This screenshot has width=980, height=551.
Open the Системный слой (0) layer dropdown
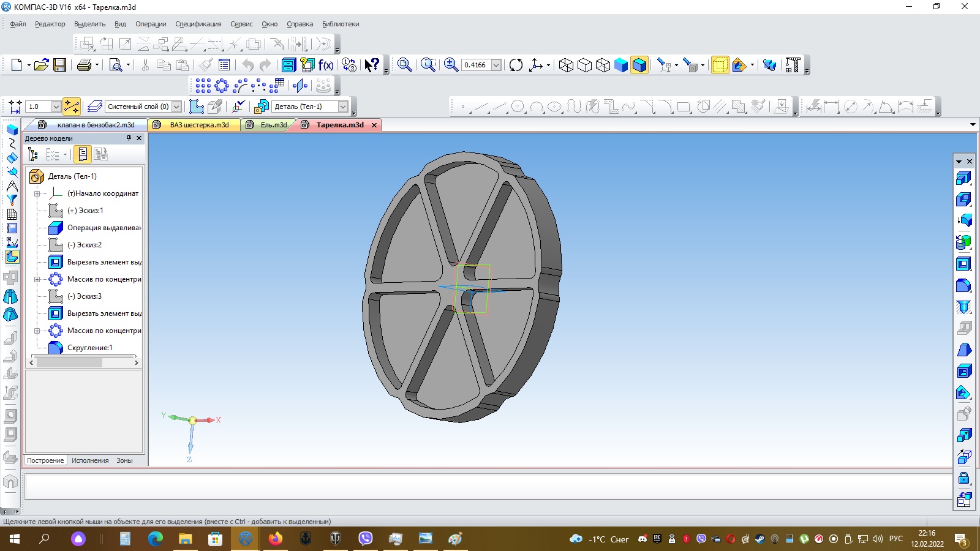point(176,107)
